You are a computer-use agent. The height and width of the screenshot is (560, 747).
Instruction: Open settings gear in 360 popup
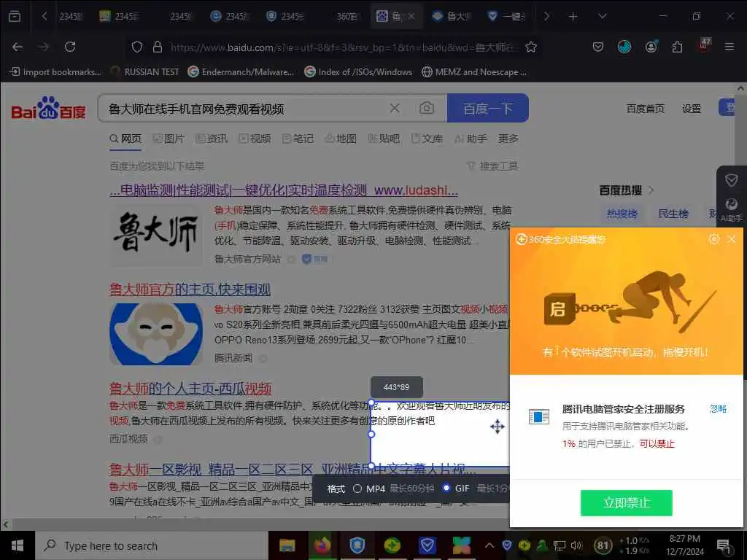713,239
